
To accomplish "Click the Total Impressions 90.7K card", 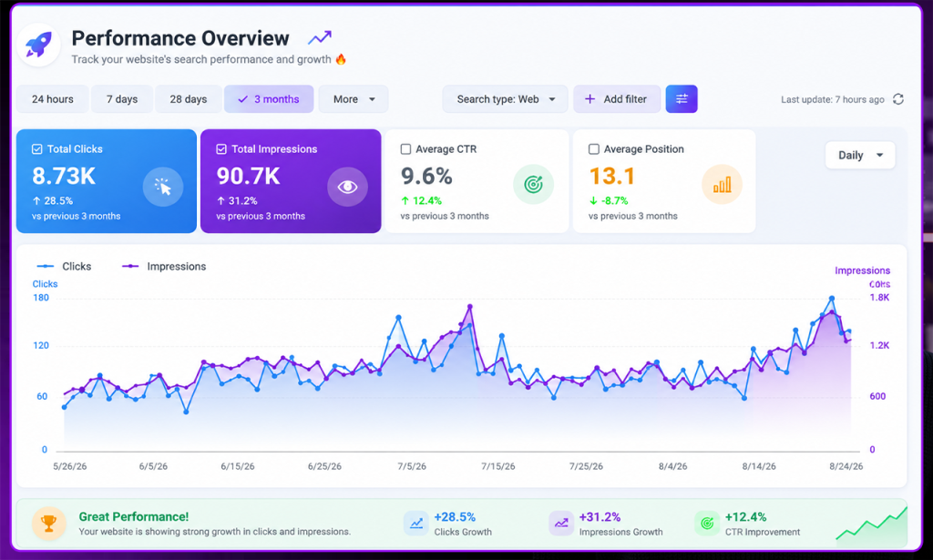I will click(291, 181).
